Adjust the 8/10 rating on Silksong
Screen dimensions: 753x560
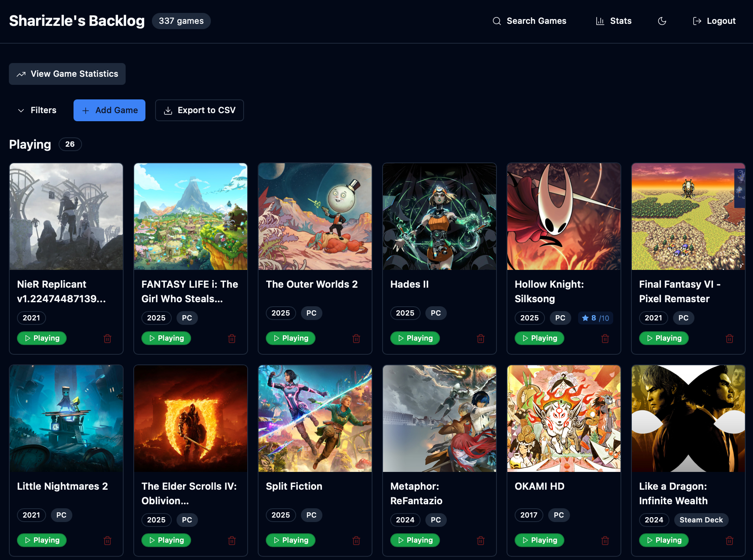point(595,318)
